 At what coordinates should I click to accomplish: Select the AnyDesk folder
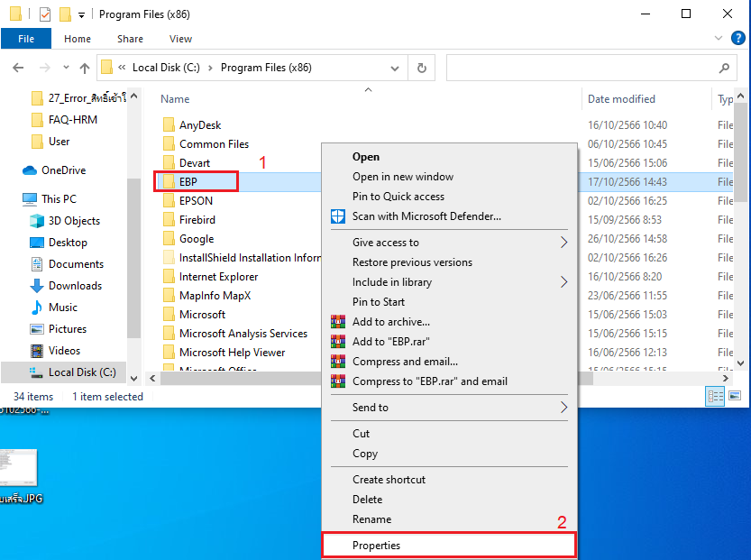coord(199,125)
